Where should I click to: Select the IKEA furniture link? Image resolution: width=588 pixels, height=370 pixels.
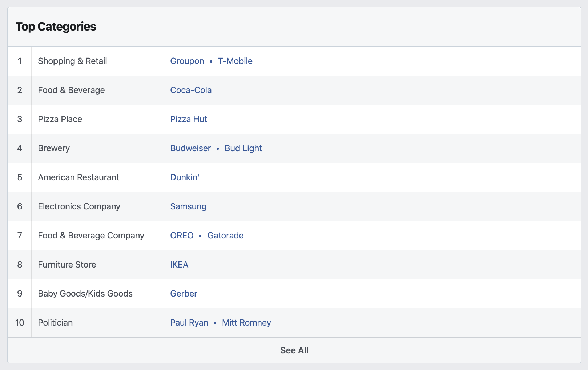point(179,264)
